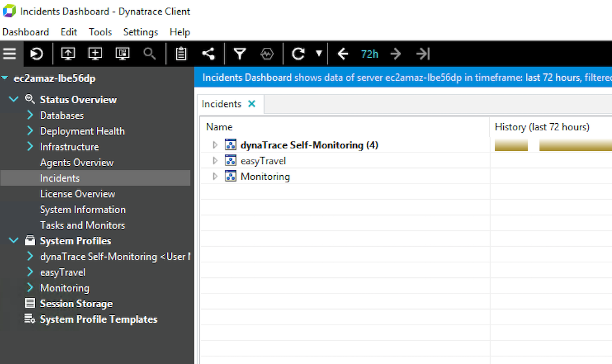The width and height of the screenshot is (612, 364).
Task: Click the System Profile Templates icon
Action: point(30,319)
